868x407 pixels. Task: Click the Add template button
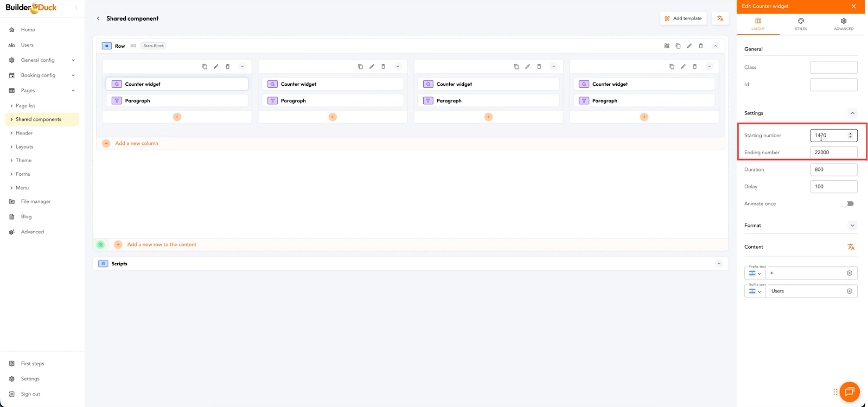[x=683, y=18]
